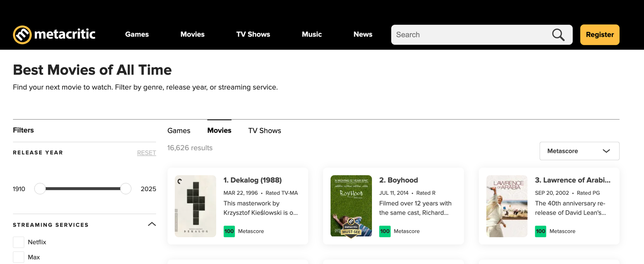Click the Boyhood poster thumbnail
Image resolution: width=644 pixels, height=264 pixels.
pyautogui.click(x=351, y=206)
